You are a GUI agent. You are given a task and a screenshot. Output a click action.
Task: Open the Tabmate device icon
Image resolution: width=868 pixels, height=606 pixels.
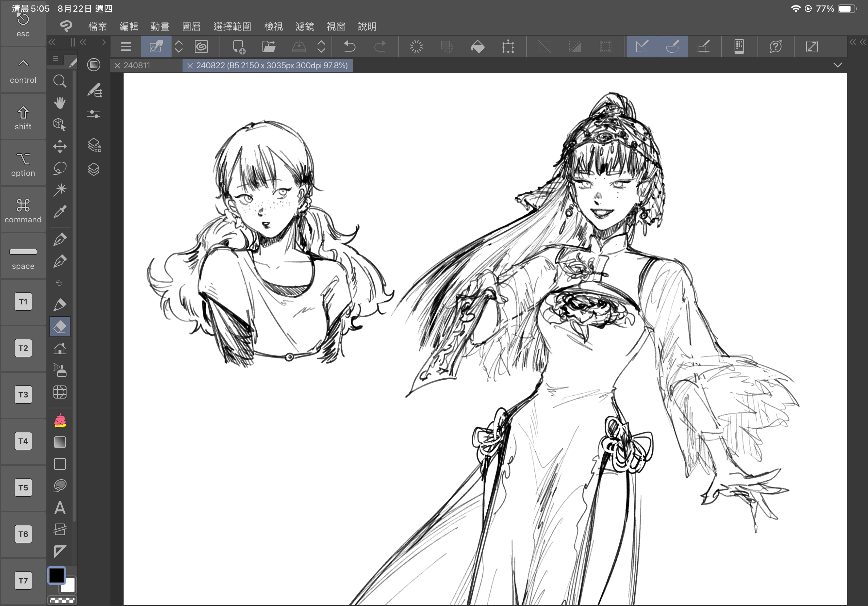[x=739, y=47]
